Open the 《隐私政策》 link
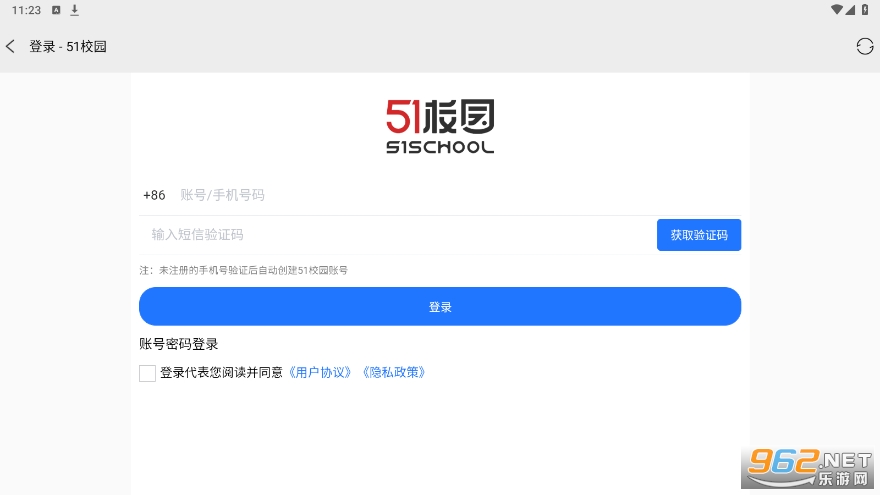The image size is (880, 495). coord(394,373)
